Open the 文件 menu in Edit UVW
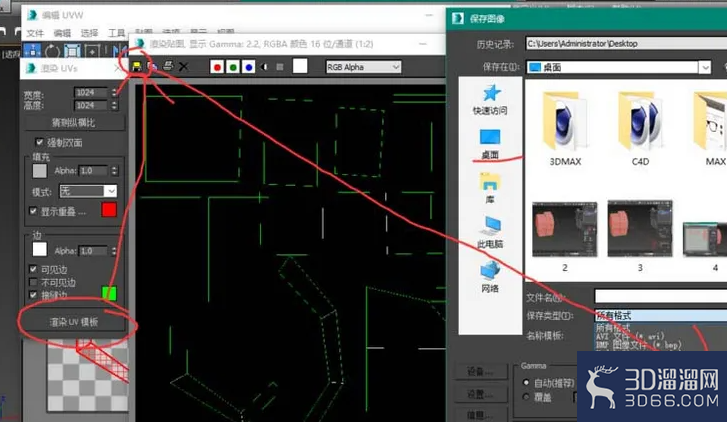727x422 pixels. click(x=35, y=33)
